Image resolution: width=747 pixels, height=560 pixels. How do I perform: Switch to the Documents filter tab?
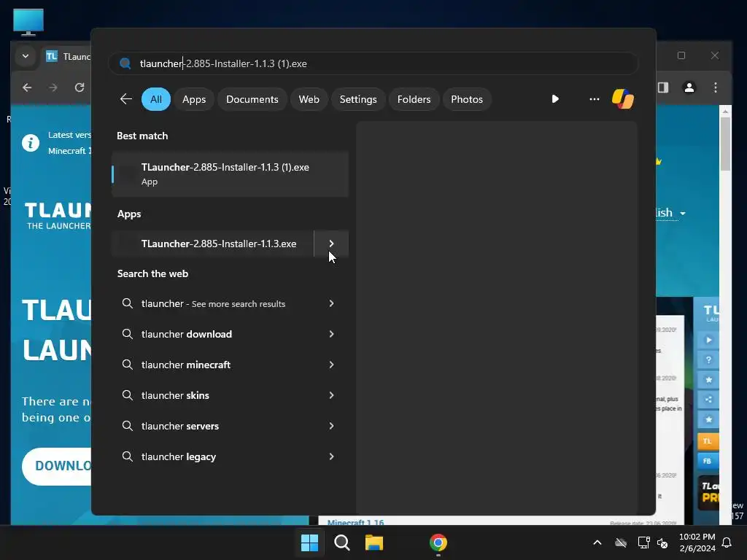pos(252,99)
